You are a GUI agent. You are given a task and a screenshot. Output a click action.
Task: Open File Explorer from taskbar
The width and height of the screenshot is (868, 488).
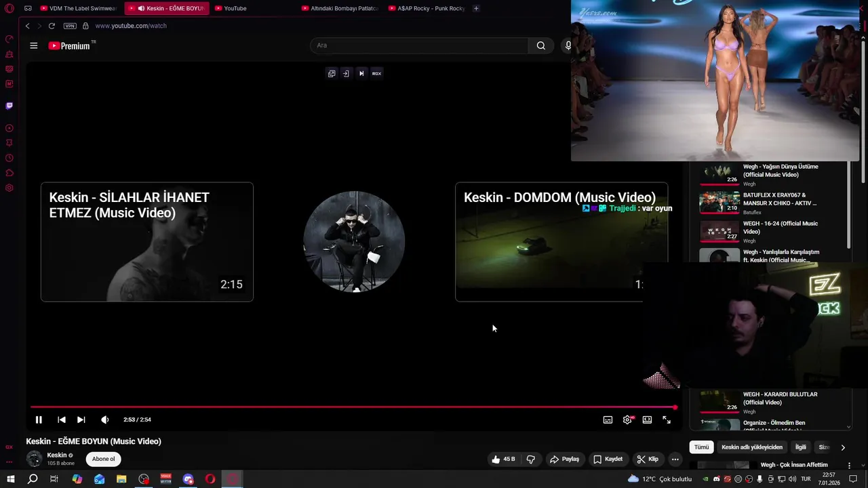121,479
